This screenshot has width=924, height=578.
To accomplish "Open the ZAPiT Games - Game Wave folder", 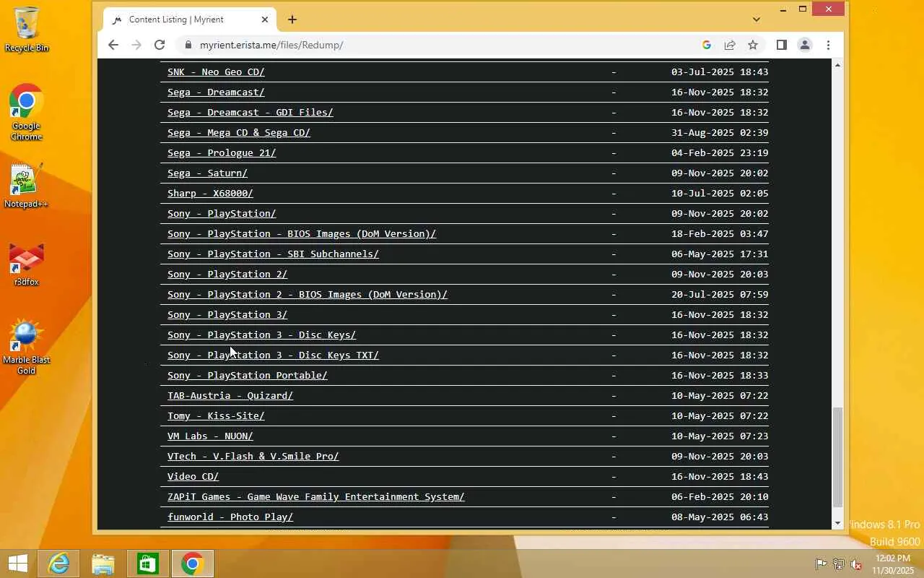I will 316,497.
